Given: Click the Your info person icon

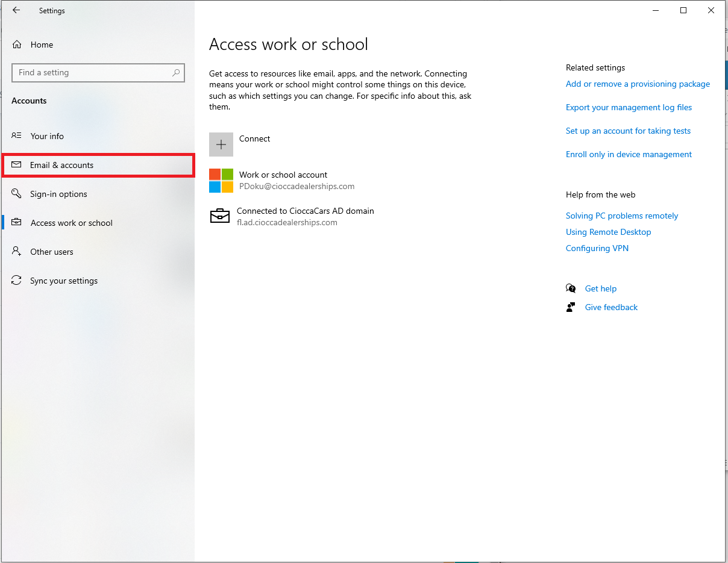Looking at the screenshot, I should pos(17,136).
